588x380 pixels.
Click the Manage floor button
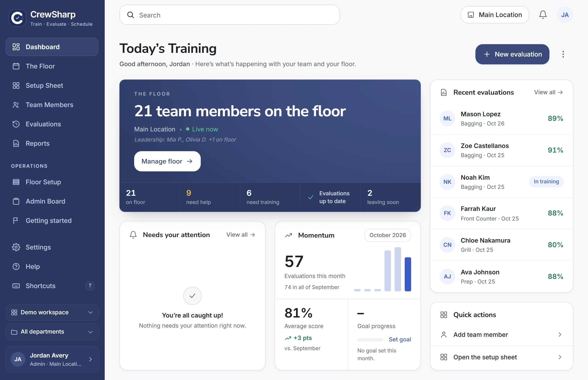click(167, 161)
